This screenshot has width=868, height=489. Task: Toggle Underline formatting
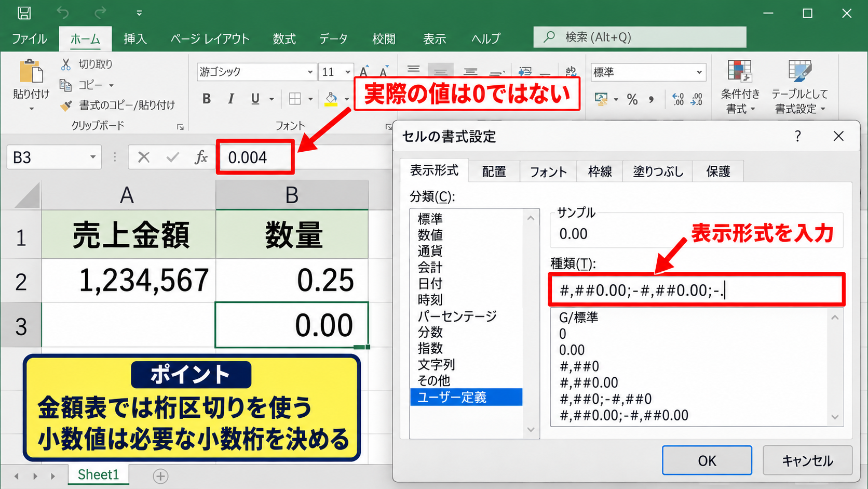(255, 99)
